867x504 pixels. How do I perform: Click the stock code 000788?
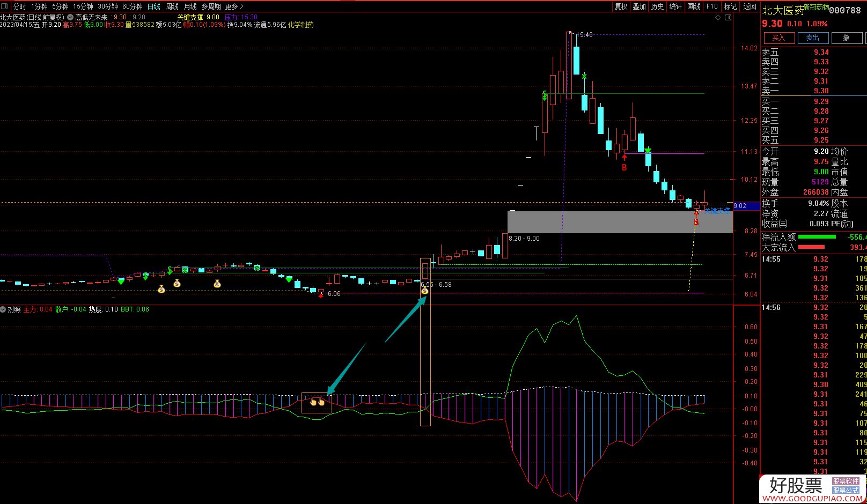845,10
